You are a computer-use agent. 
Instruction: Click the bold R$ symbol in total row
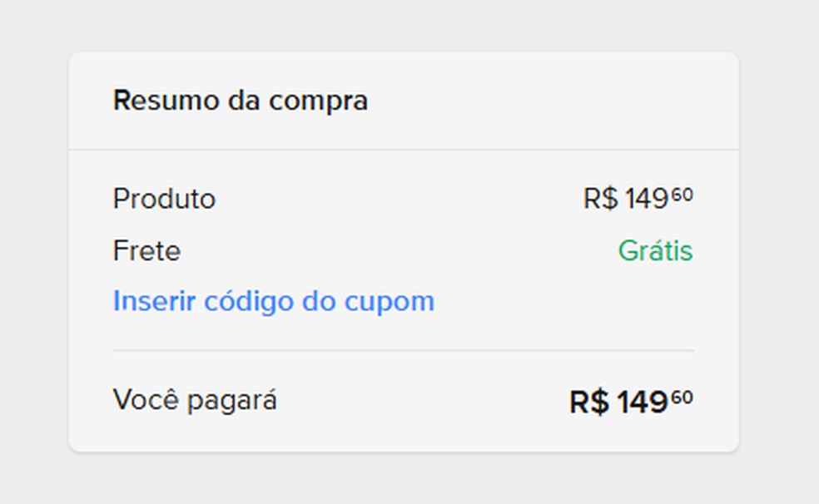pos(589,403)
